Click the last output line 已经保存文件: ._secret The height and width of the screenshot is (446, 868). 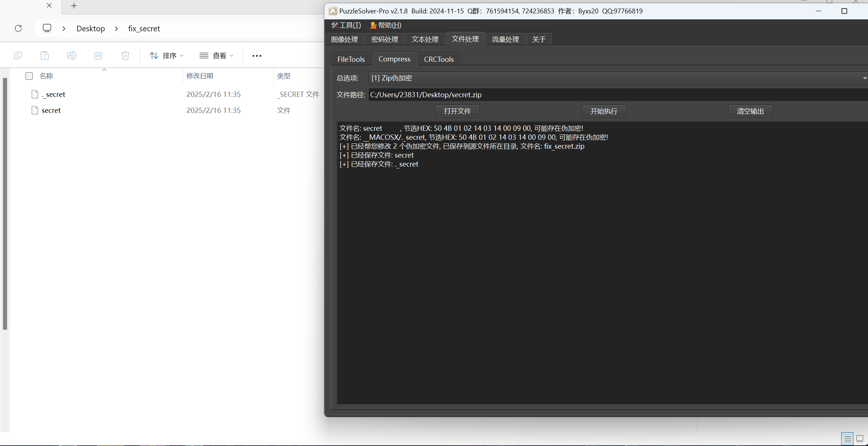click(x=379, y=164)
